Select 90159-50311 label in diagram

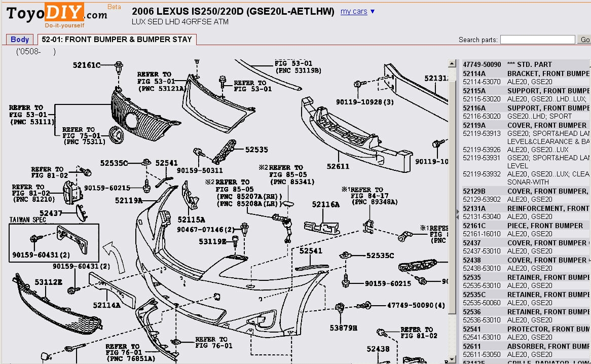(200, 170)
